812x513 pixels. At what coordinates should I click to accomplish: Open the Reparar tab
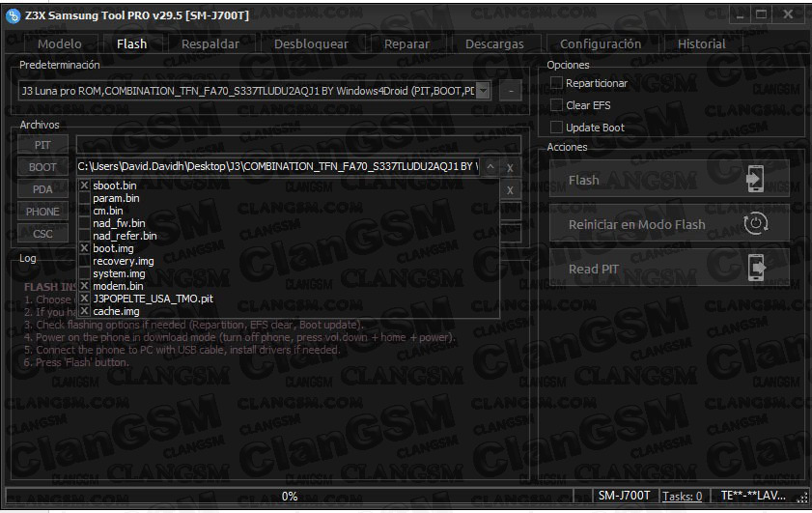[x=406, y=44]
